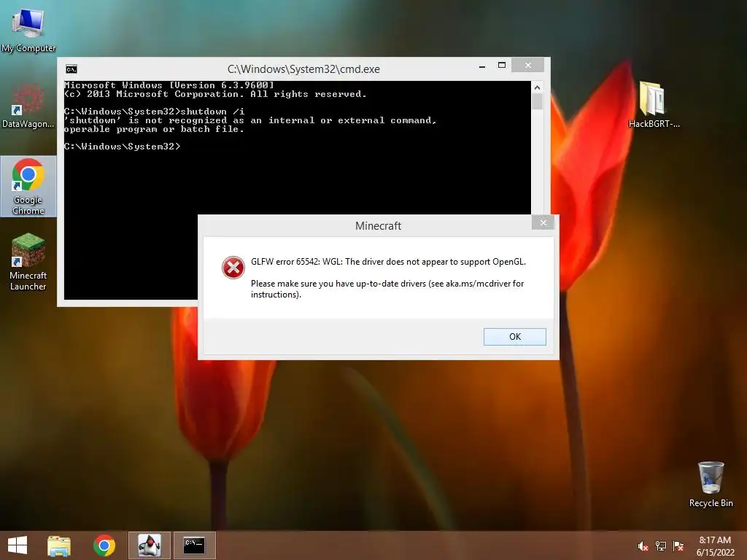Close the Minecraft error dialog
The image size is (747, 560).
point(543,222)
